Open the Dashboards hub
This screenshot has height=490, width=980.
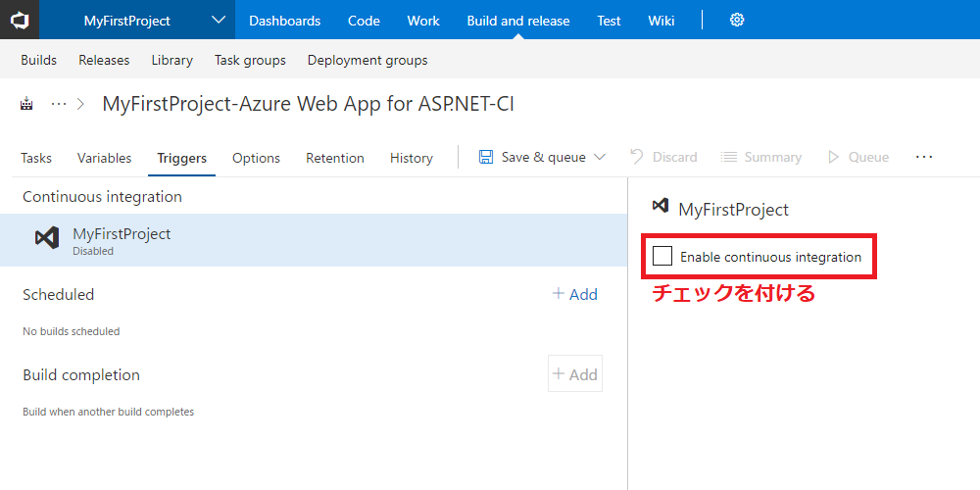click(x=284, y=21)
